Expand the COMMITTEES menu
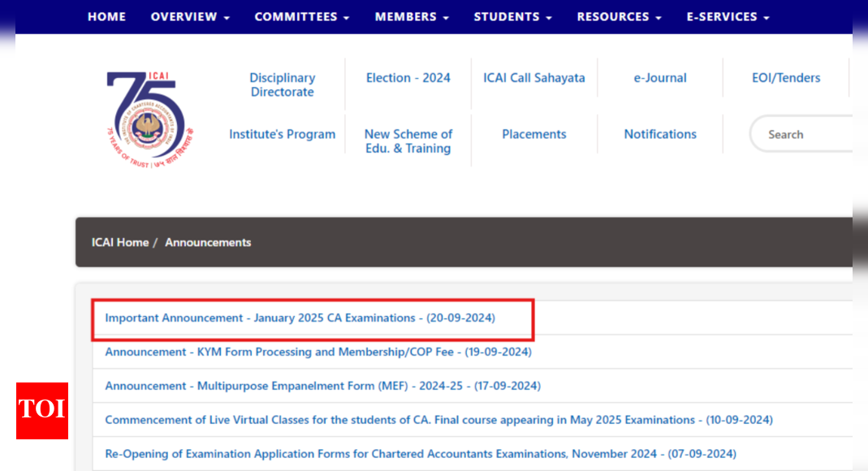 pyautogui.click(x=302, y=16)
